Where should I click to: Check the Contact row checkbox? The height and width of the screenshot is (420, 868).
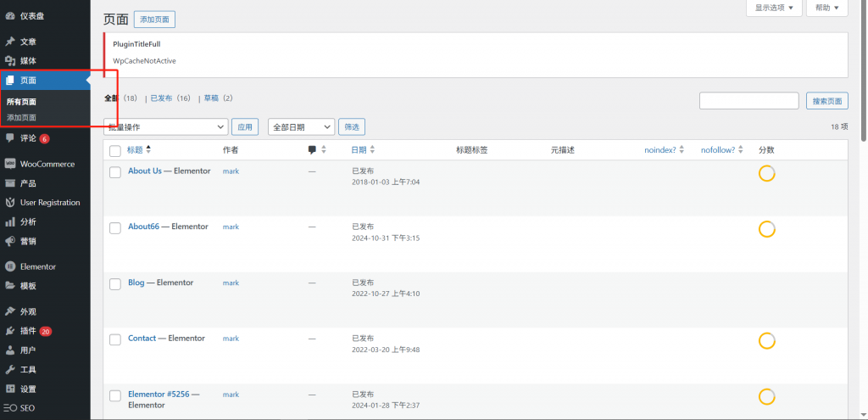coord(115,339)
